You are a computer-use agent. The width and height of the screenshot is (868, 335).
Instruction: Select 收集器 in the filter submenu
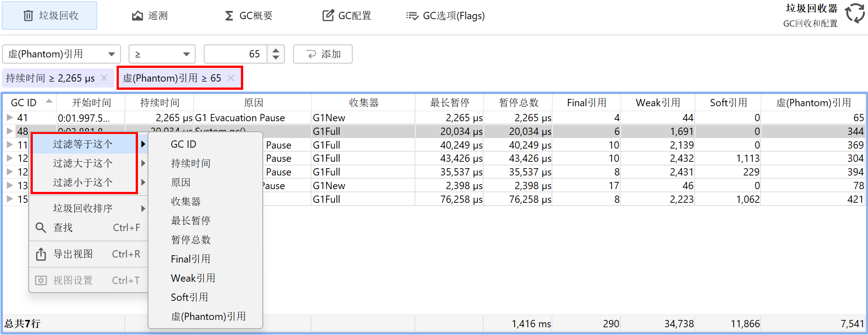point(205,201)
